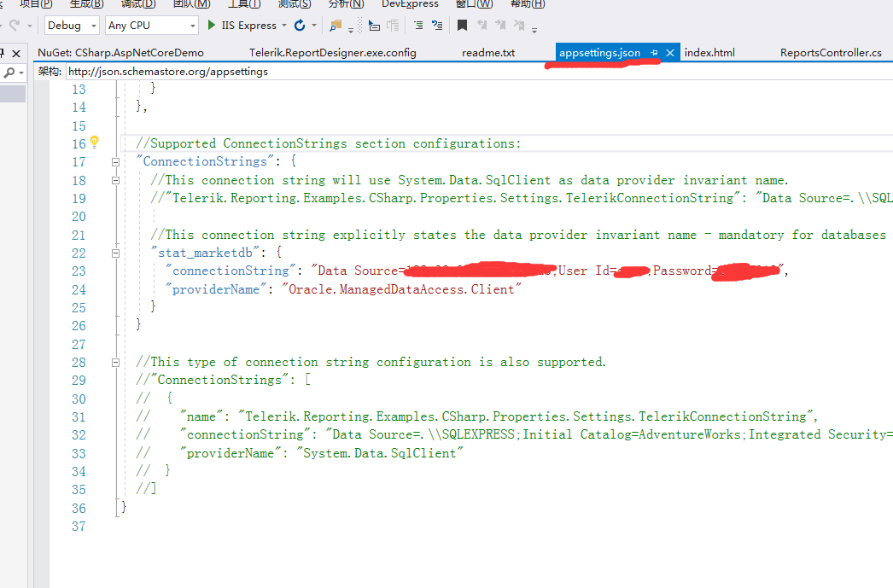Image resolution: width=893 pixels, height=588 pixels.
Task: Uncomment the selected lines
Action: (x=437, y=25)
